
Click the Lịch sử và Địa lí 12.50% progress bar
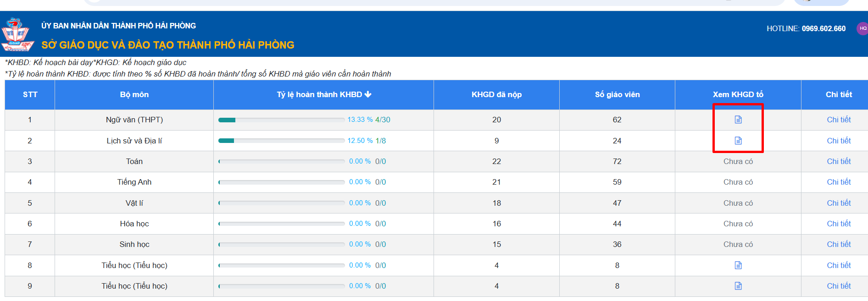click(x=281, y=141)
